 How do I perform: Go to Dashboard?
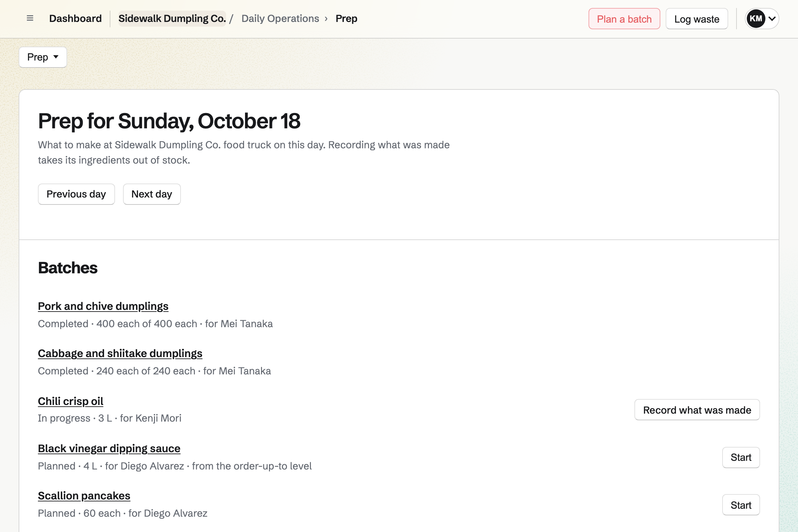[x=75, y=19]
